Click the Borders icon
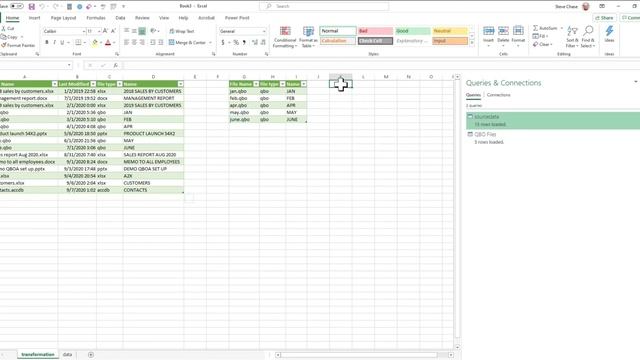Screen dimensions: 640x360 pyautogui.click(x=78, y=42)
